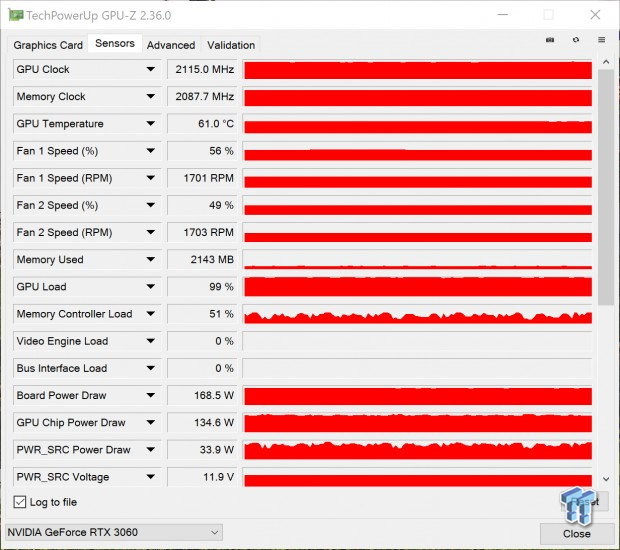The height and width of the screenshot is (550, 620).
Task: Close the GPU-Z window with the X
Action: pos(595,15)
